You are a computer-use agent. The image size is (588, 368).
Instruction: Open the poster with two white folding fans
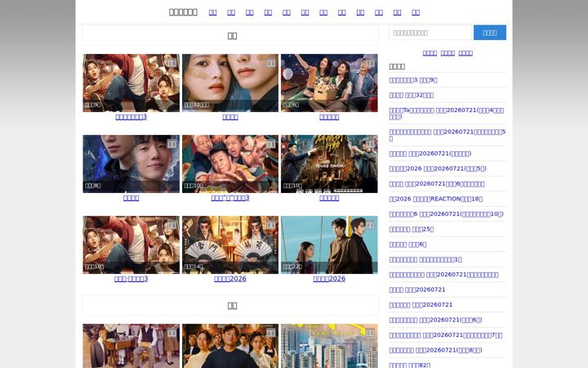pos(230,245)
